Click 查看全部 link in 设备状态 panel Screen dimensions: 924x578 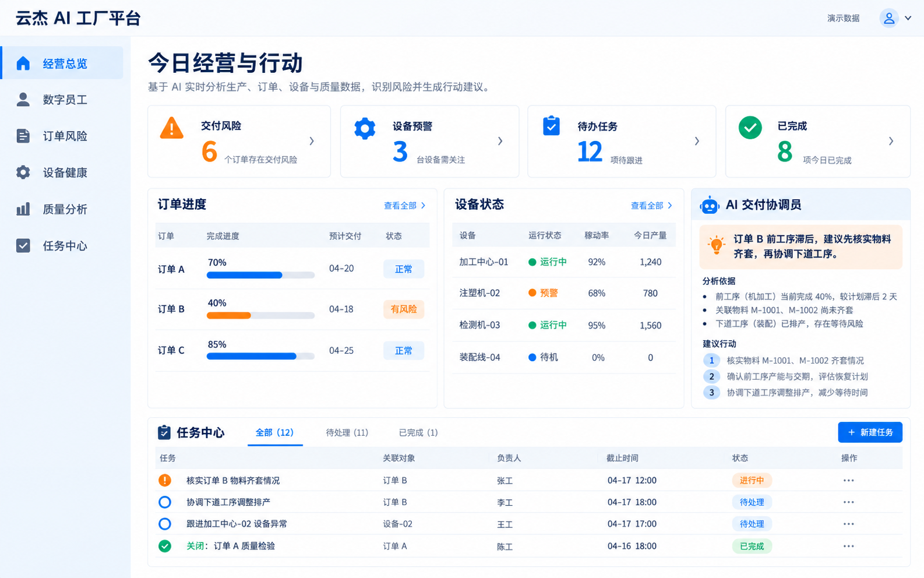click(x=651, y=206)
